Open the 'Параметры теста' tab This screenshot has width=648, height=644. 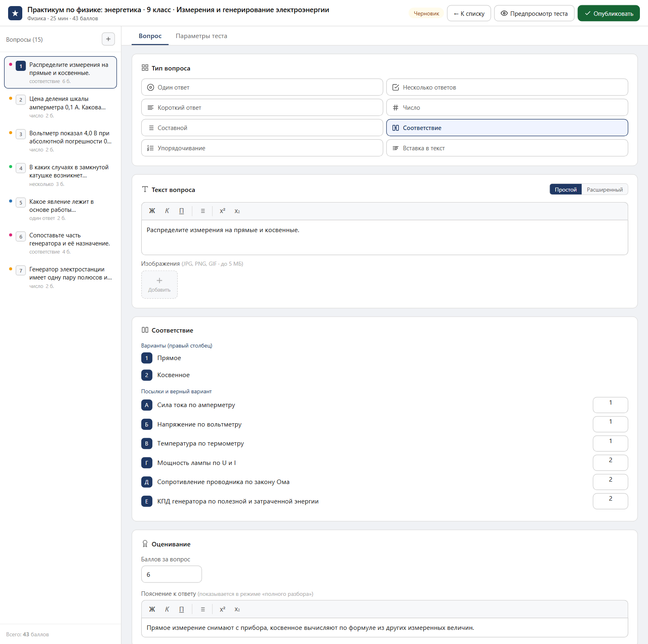201,36
